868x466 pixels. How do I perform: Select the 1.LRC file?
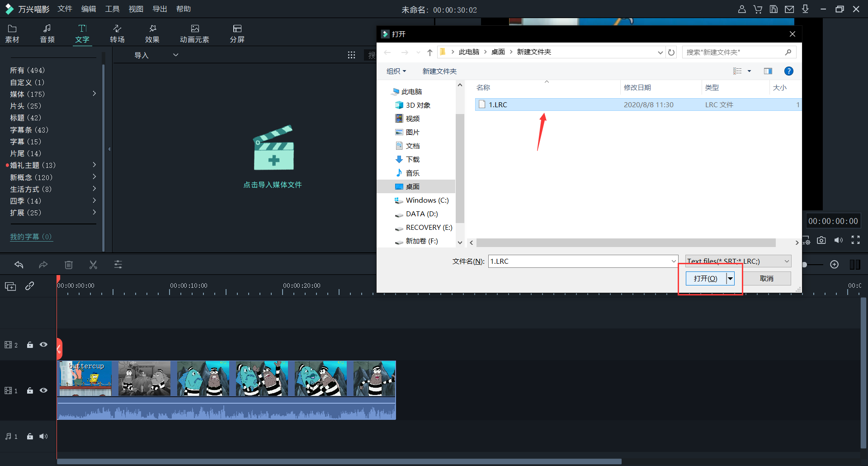tap(638, 105)
